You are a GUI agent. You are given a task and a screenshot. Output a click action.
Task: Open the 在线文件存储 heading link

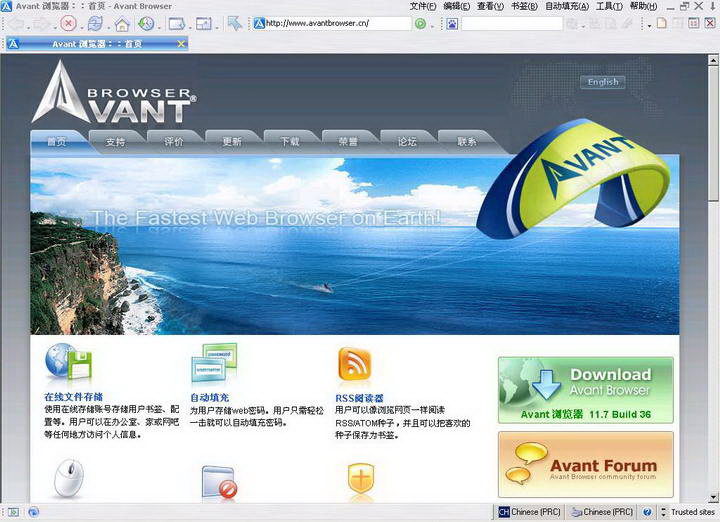coord(74,397)
